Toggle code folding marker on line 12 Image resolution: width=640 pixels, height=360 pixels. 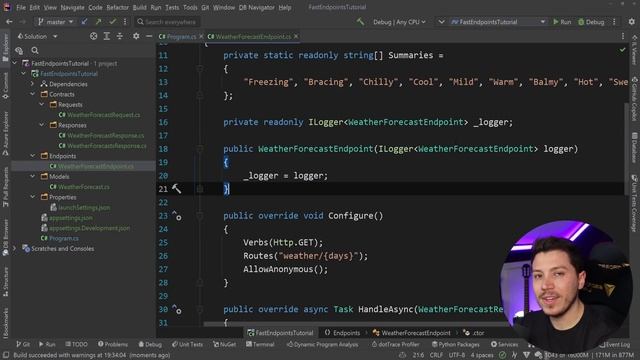click(x=200, y=69)
